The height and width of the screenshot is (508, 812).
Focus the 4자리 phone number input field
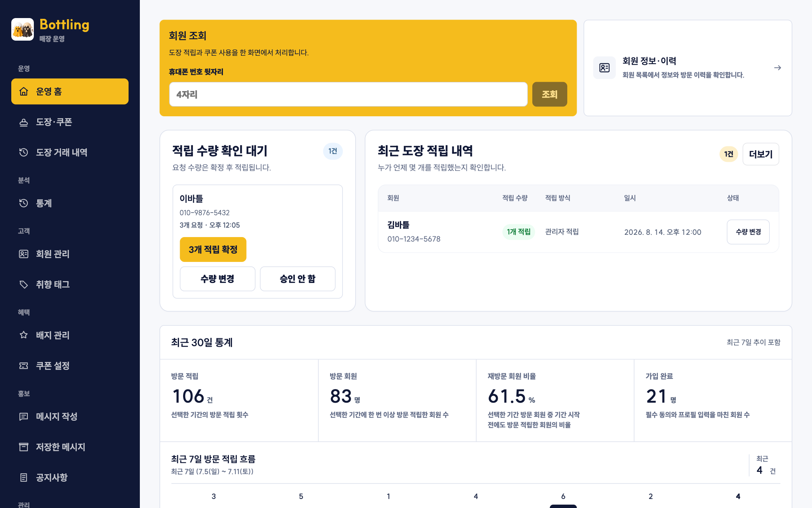coord(348,94)
